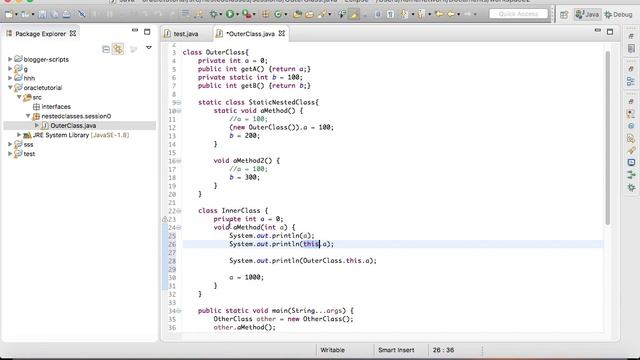Open the dropdown arrow next to Debug icon
The width and height of the screenshot is (640, 360).
pyautogui.click(x=221, y=15)
